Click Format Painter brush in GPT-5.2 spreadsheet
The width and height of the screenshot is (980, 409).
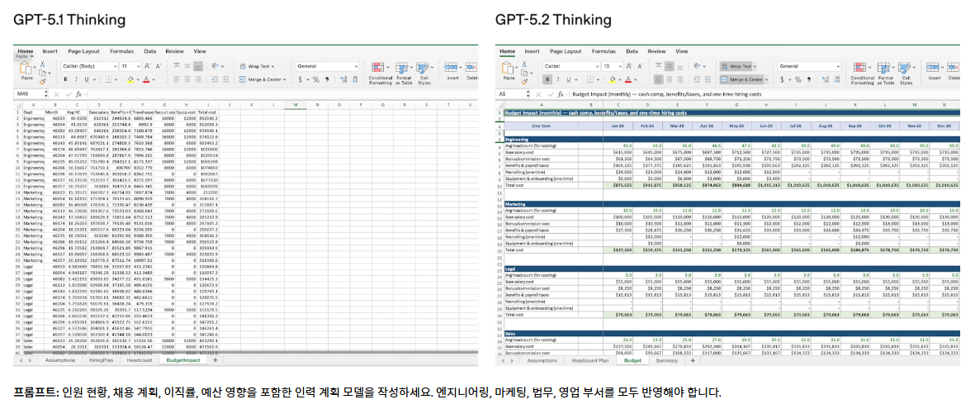(524, 80)
